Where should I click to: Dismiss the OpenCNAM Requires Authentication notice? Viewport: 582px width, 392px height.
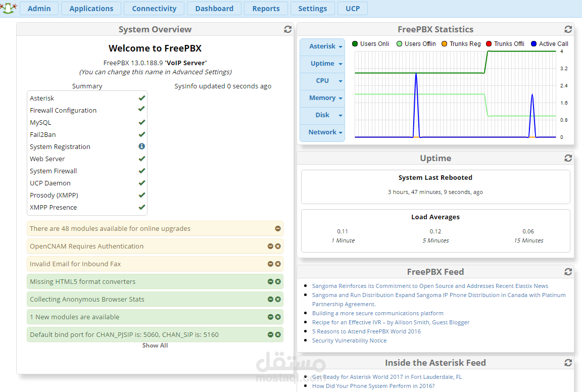[x=278, y=247]
